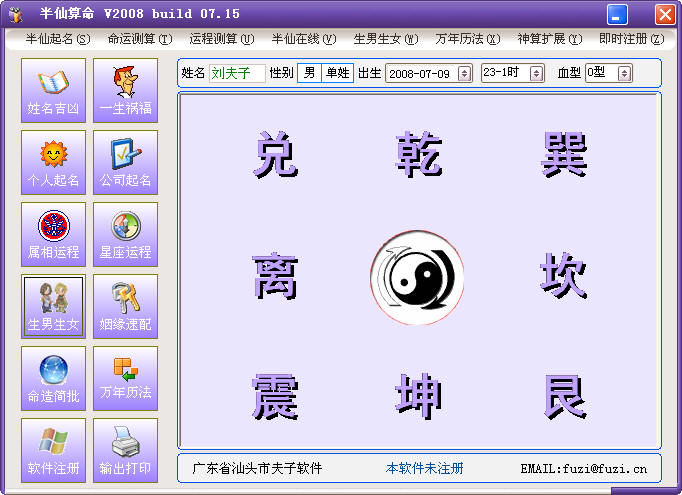Launch 个人起名 personal naming
Image resolution: width=682 pixels, height=495 pixels.
pos(53,162)
